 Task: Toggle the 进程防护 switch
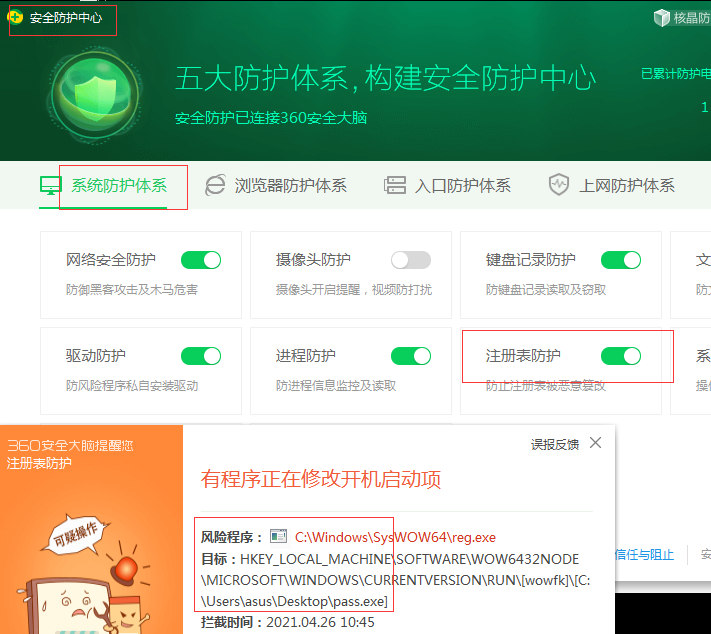point(411,356)
